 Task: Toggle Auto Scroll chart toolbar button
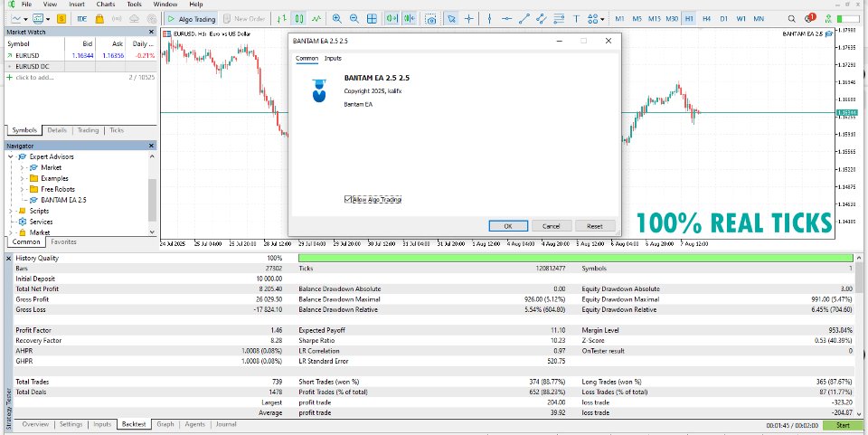click(392, 19)
